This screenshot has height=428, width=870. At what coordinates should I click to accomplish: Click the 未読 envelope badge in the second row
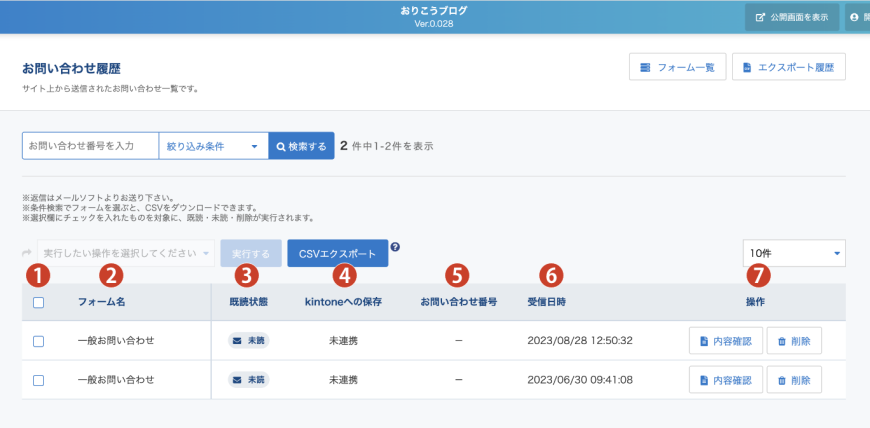[x=248, y=380]
